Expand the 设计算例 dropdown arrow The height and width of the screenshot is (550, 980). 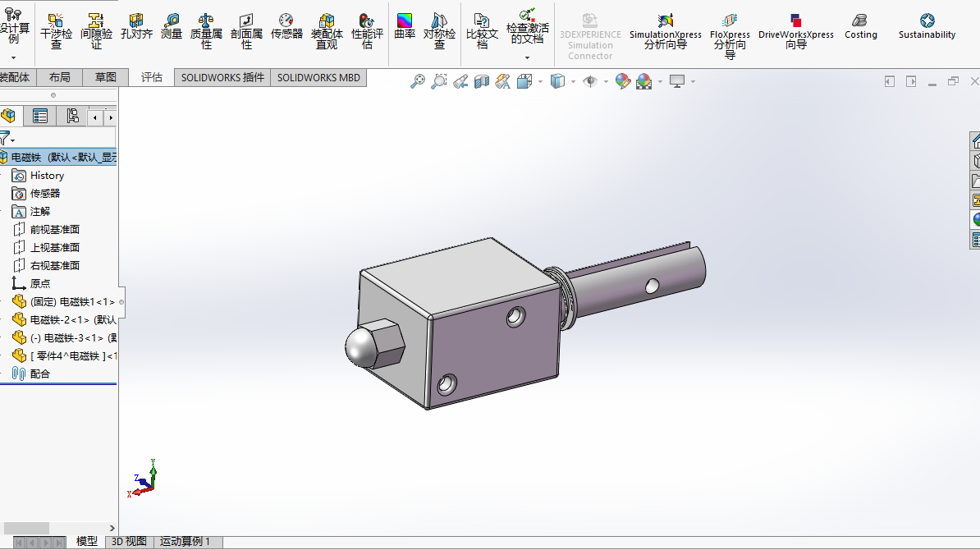click(13, 57)
